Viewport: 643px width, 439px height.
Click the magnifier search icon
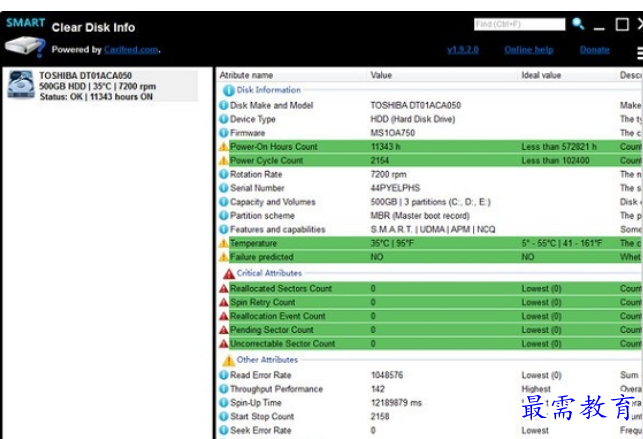[x=578, y=24]
